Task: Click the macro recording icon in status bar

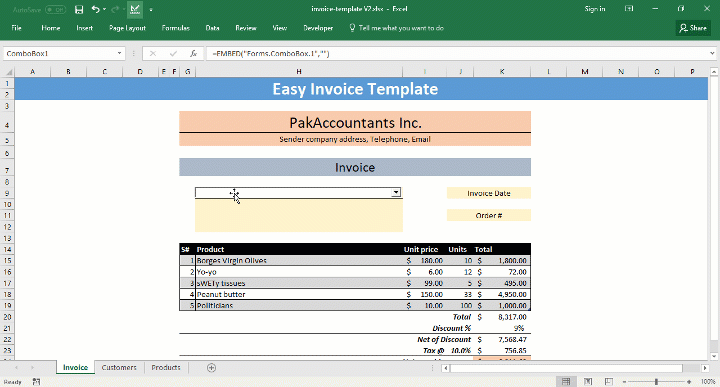Action: pyautogui.click(x=36, y=381)
